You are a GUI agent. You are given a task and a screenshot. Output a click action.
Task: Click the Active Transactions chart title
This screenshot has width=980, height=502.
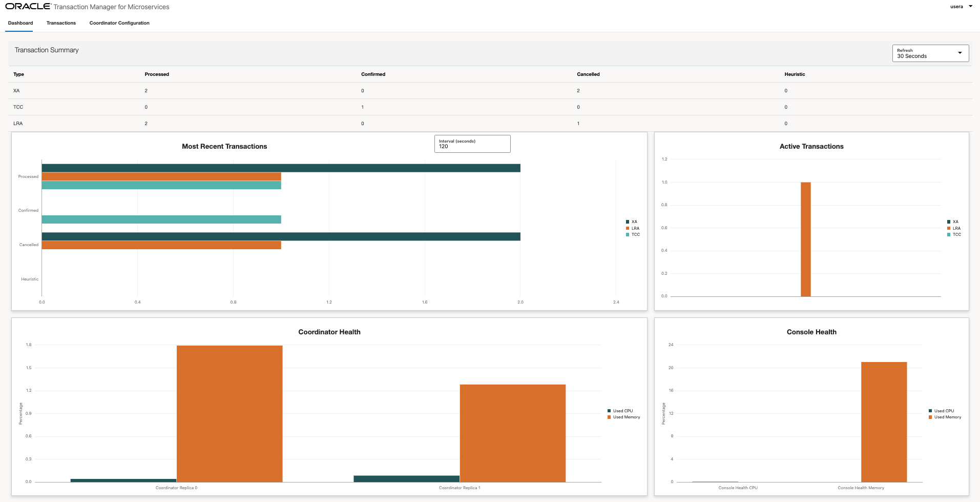tap(811, 147)
